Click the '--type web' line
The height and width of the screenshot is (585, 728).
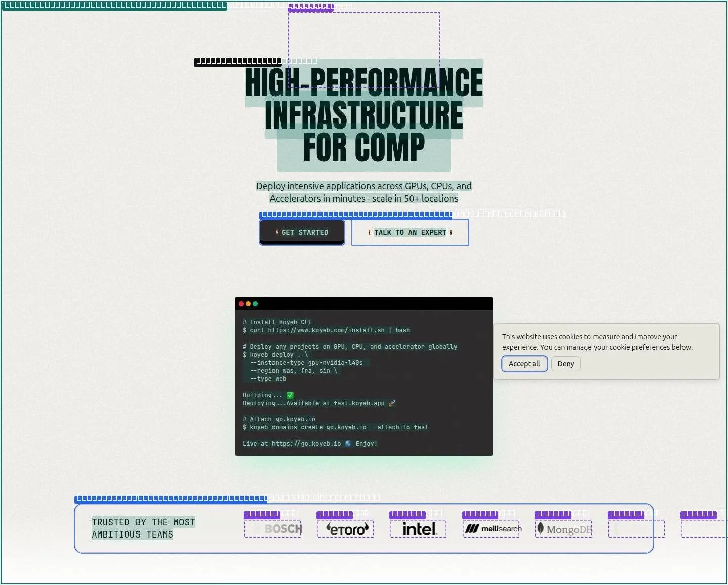268,379
